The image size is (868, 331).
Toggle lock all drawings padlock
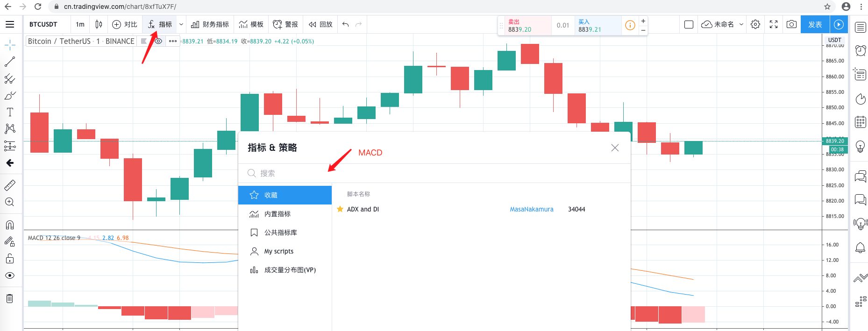[10, 259]
